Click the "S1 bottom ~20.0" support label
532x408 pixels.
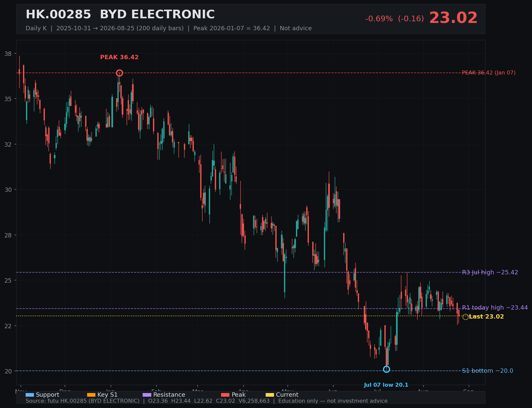[x=487, y=371]
